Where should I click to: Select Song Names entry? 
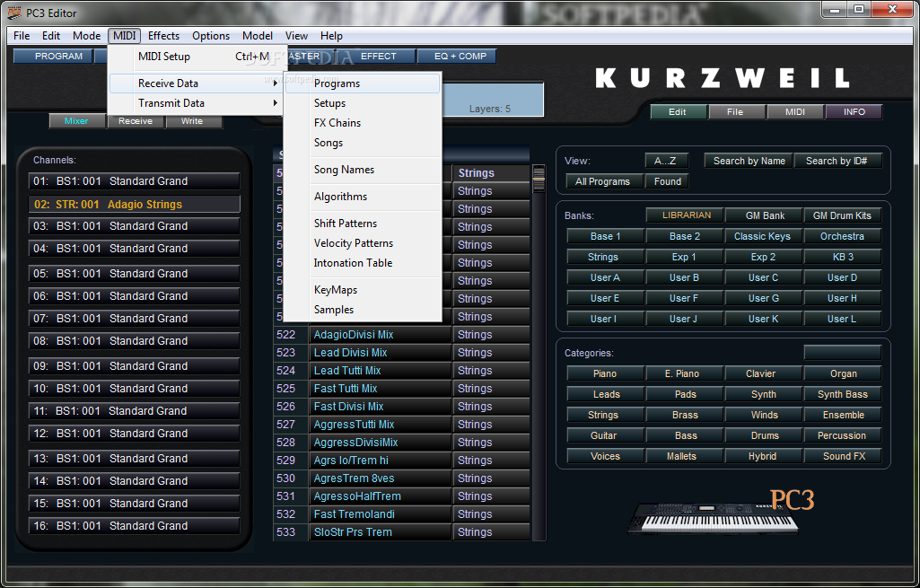(363, 170)
